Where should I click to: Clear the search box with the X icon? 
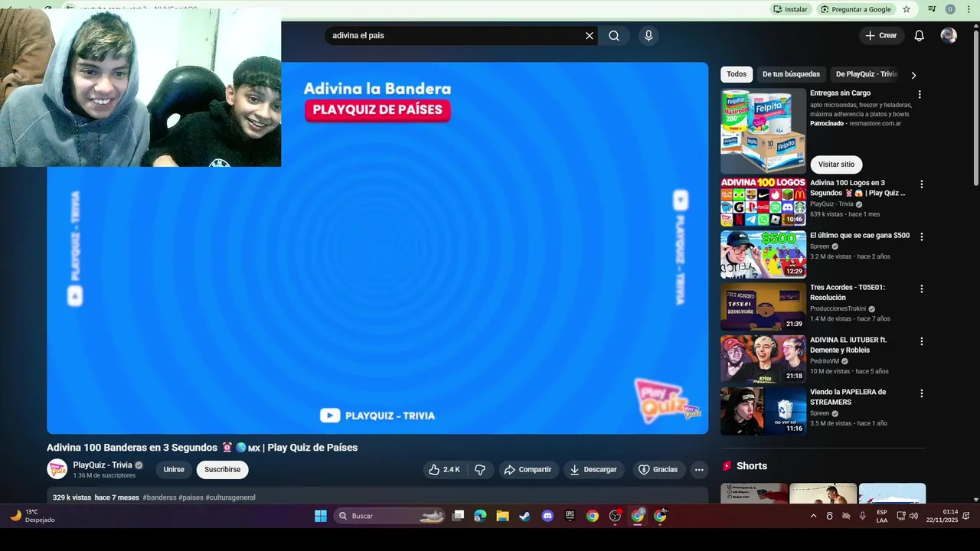590,36
